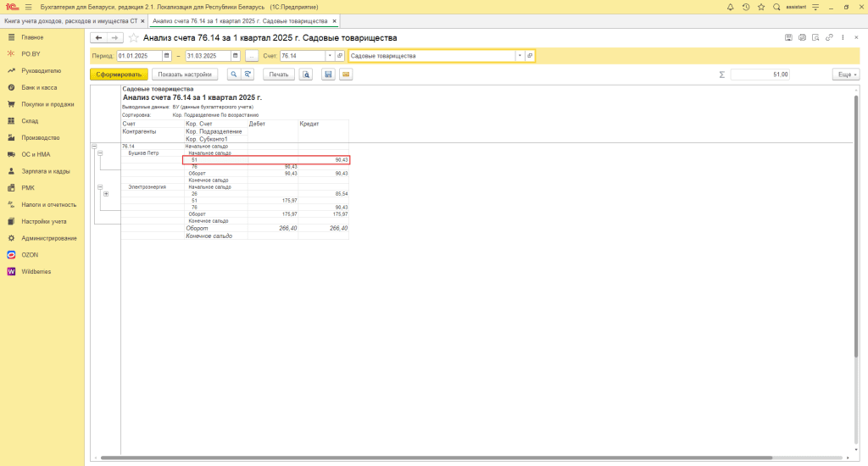Open calendar for start date 01.01.2025
The height and width of the screenshot is (466, 868).
(x=167, y=56)
